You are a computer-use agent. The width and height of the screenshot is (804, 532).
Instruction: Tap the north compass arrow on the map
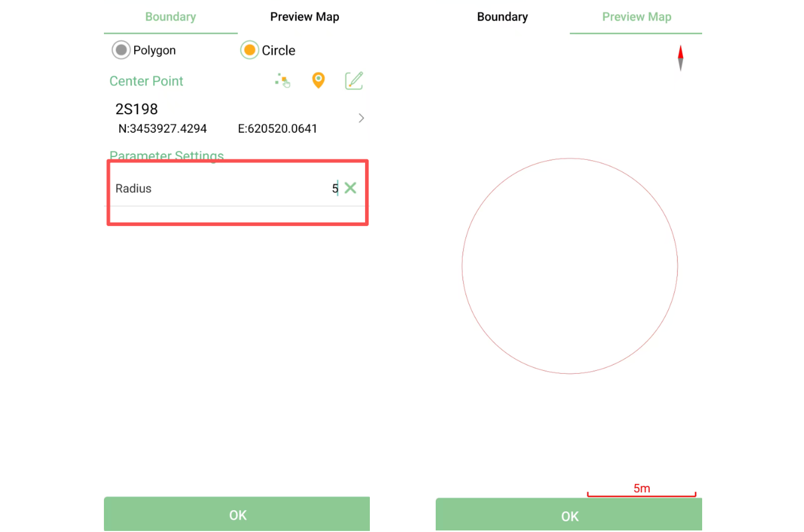pyautogui.click(x=680, y=58)
